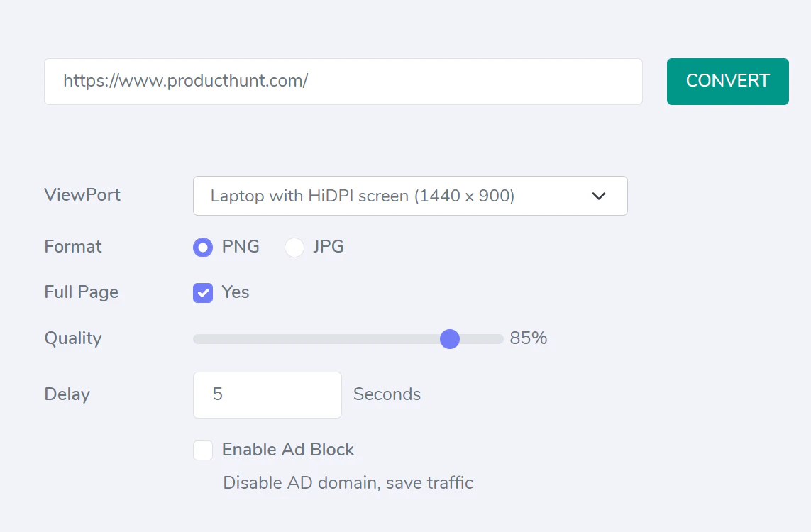This screenshot has width=811, height=532.
Task: Click the purple slider thumb icon
Action: (449, 339)
